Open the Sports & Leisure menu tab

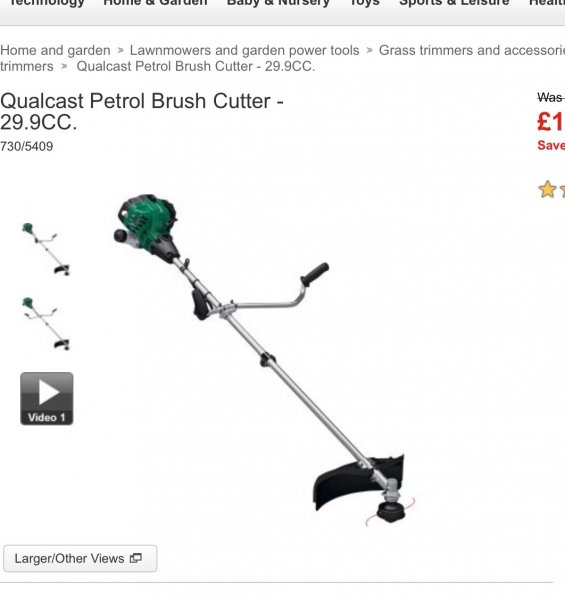454,3
